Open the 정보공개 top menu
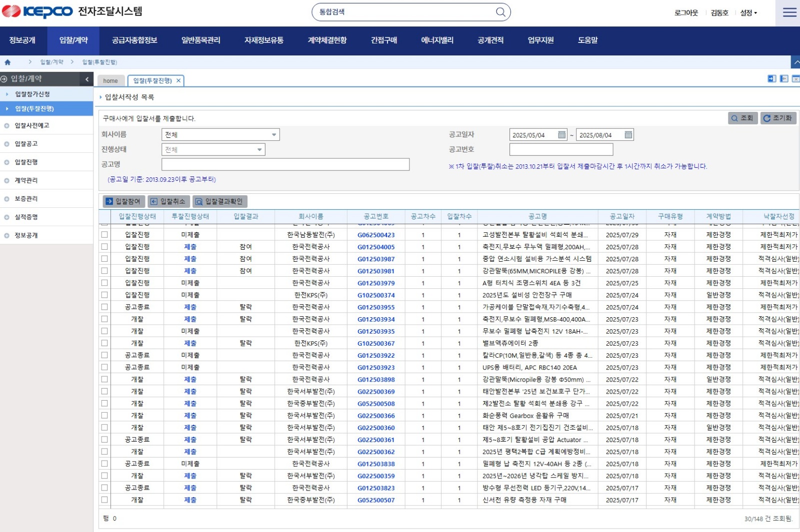Viewport: 800px width, 532px height. [22, 40]
